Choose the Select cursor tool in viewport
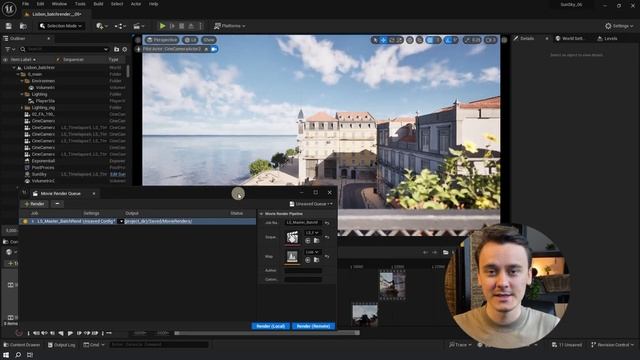640x360 pixels. pyautogui.click(x=376, y=40)
